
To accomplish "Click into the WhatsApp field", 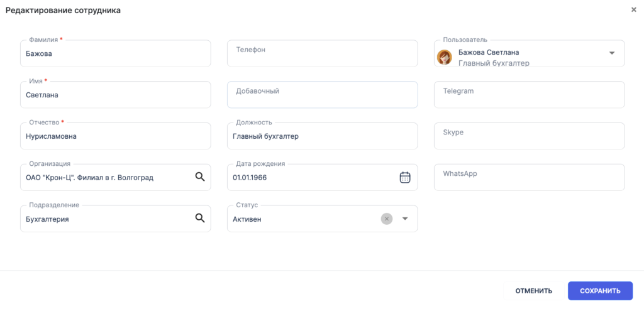I will (x=530, y=177).
